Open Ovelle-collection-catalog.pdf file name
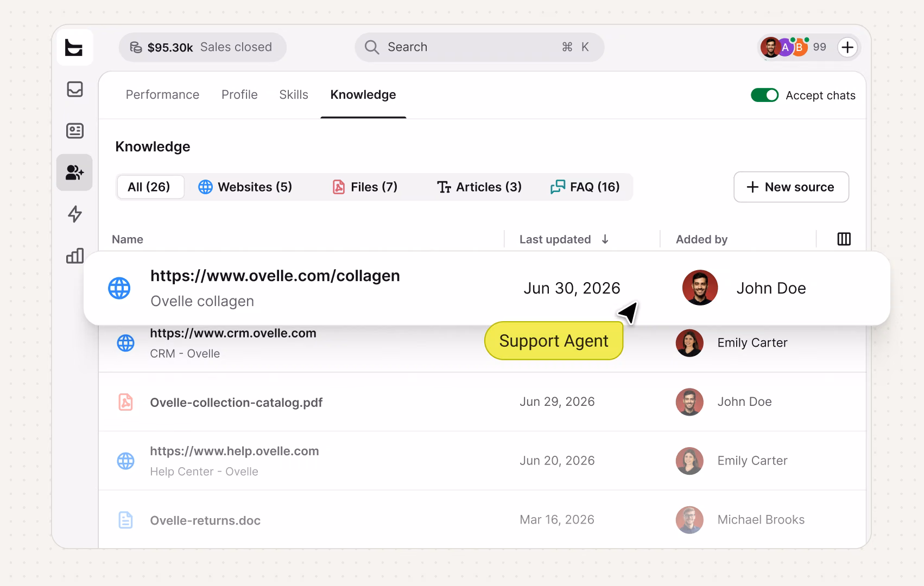The image size is (924, 586). [236, 403]
